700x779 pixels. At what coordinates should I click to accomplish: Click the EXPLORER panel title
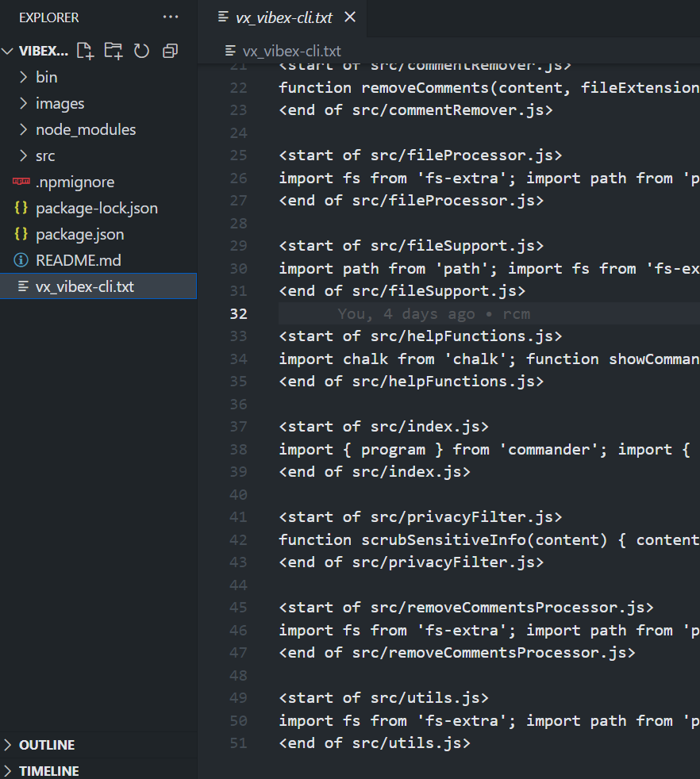(x=48, y=17)
